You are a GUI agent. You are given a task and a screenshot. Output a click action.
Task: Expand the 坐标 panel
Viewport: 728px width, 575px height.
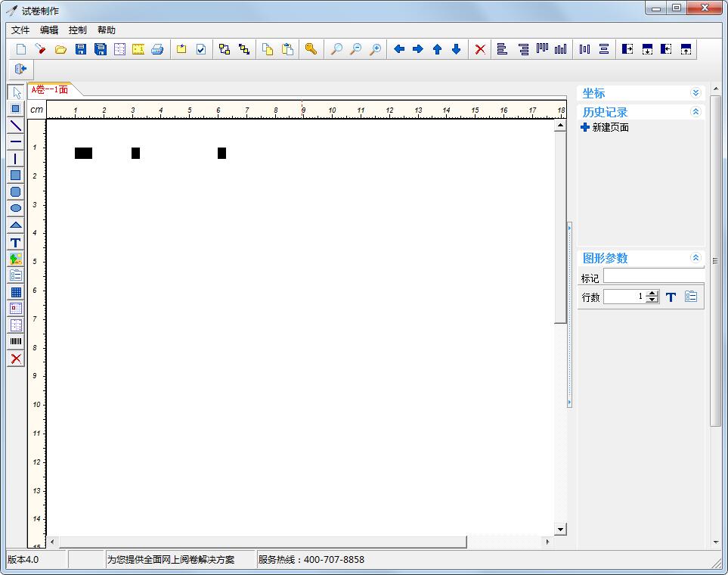click(x=695, y=93)
